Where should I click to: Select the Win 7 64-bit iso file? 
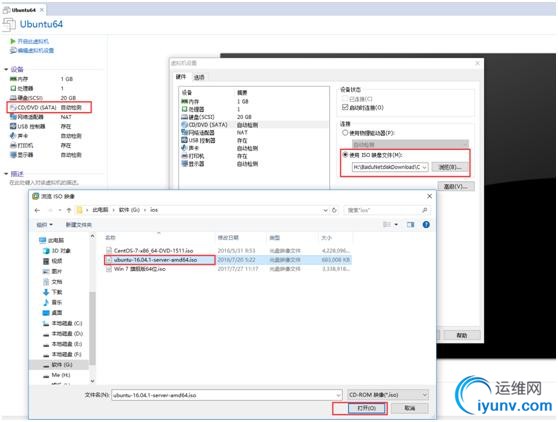point(140,269)
